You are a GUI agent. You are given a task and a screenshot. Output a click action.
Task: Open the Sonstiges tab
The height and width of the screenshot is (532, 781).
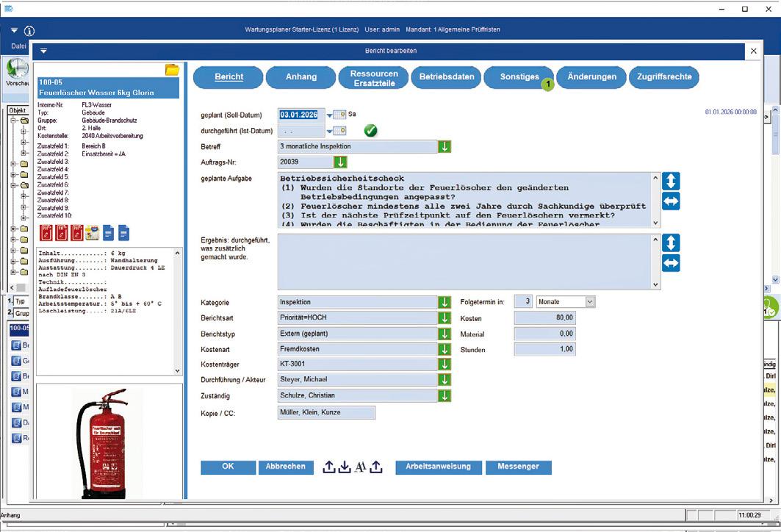519,77
